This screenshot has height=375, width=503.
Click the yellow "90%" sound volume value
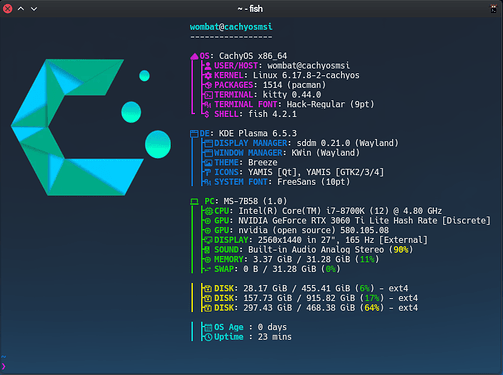pos(401,250)
